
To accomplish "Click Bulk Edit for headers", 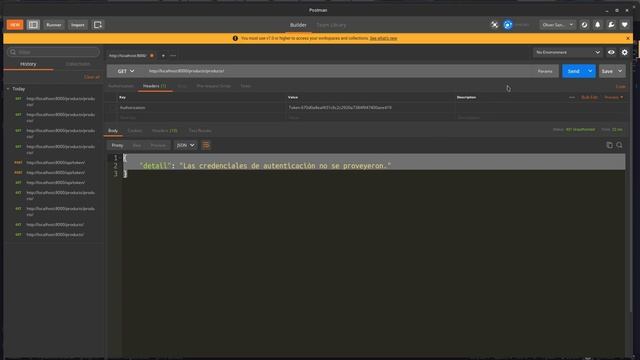I will point(589,98).
